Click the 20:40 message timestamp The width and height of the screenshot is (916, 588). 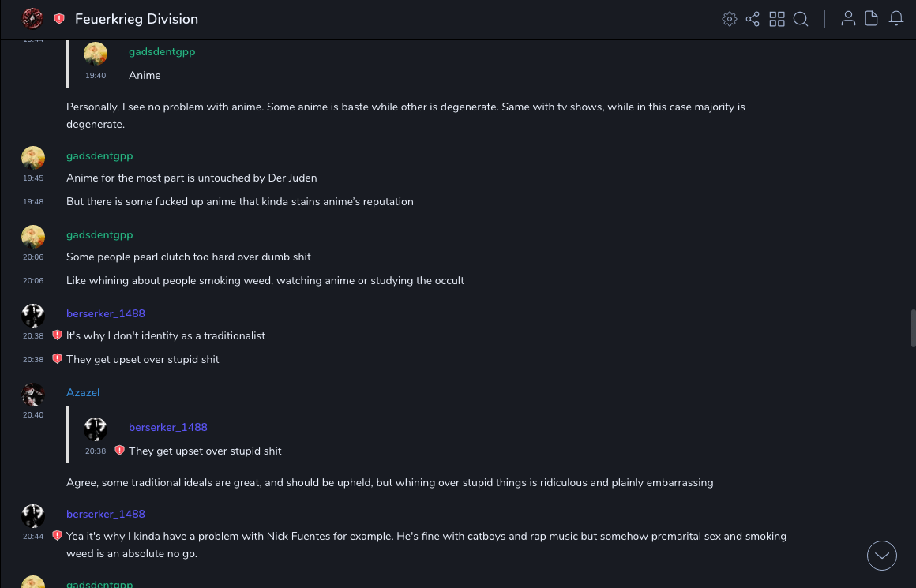click(x=33, y=414)
